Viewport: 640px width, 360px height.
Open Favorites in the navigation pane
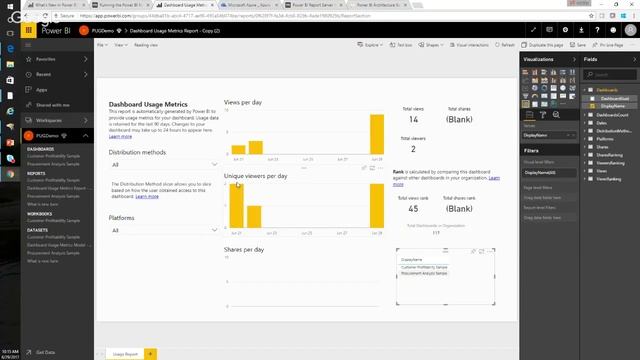point(46,59)
